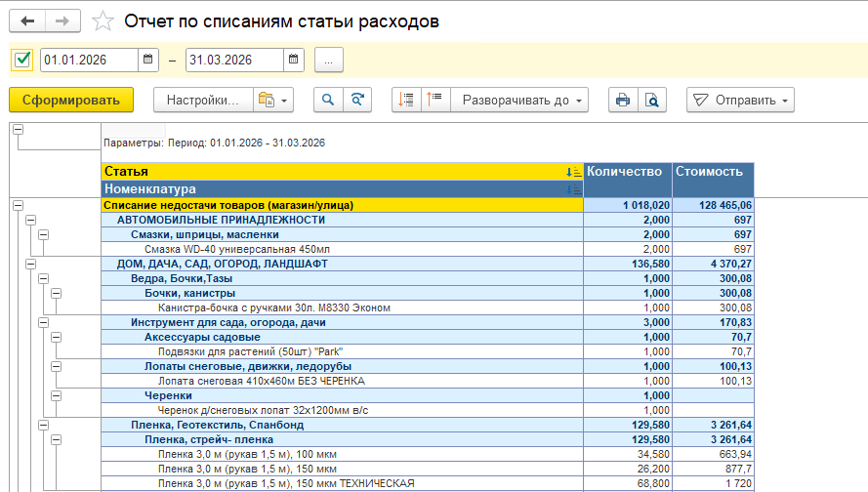The width and height of the screenshot is (868, 492).
Task: Open calendar for the end date 31.03.2026
Action: [293, 60]
